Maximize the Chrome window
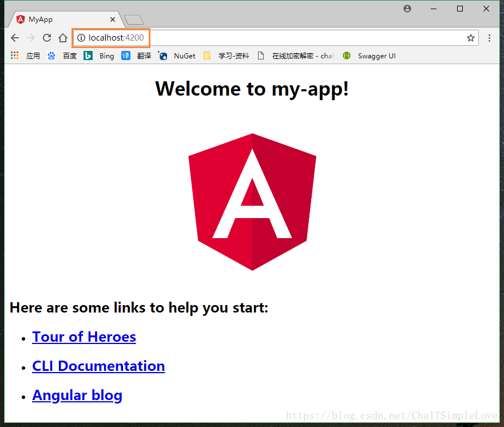 pos(460,9)
